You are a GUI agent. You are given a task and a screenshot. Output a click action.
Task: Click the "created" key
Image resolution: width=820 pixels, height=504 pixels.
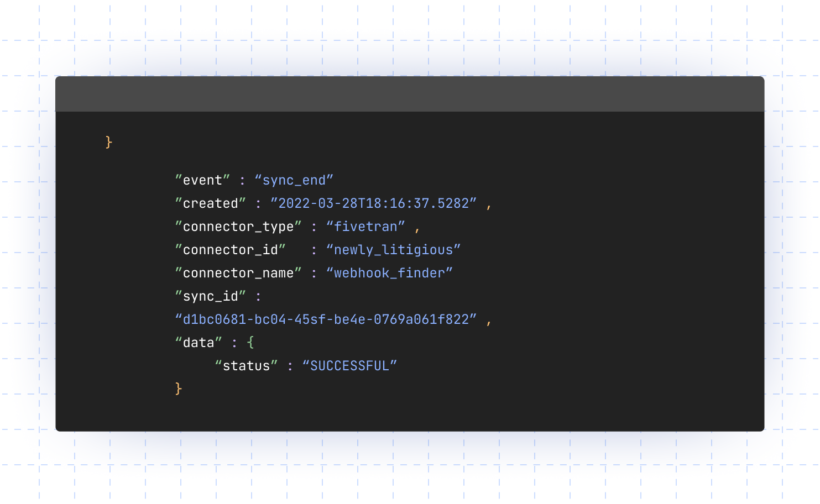pyautogui.click(x=210, y=203)
